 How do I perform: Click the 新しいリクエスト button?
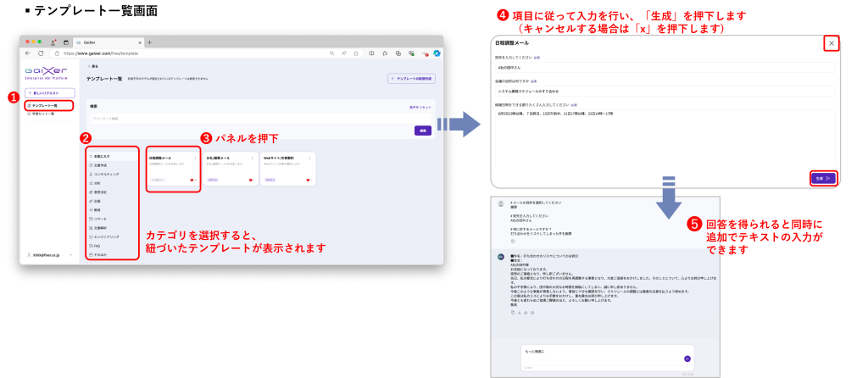(x=50, y=92)
